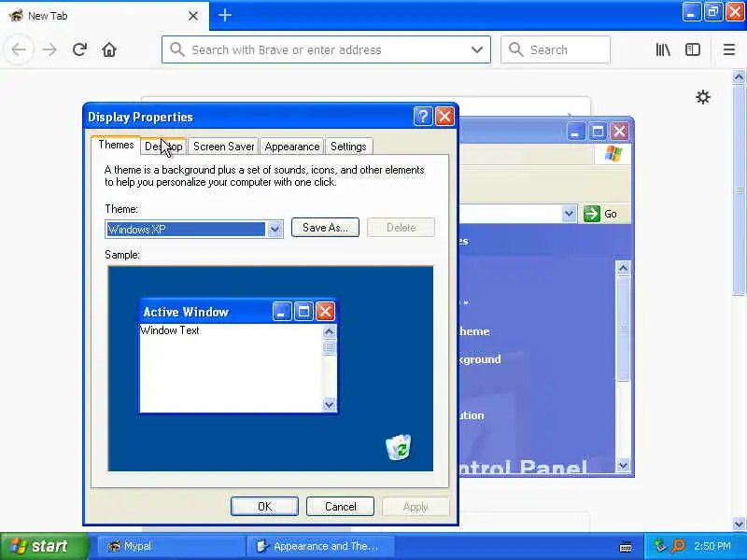Viewport: 747px width, 560px height.
Task: Click the browser forward arrow
Action: 49,49
